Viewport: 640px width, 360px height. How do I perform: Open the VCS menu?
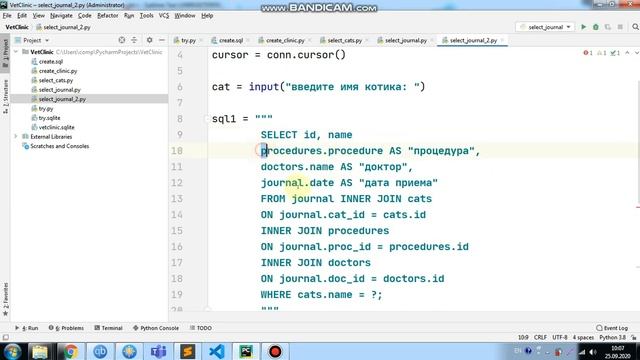[x=164, y=16]
